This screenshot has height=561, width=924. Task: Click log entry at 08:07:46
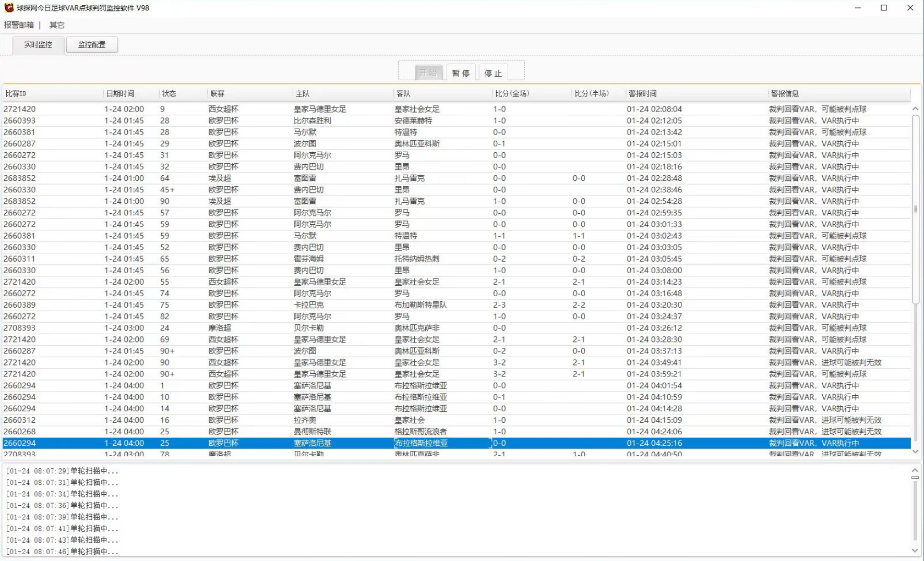point(62,551)
